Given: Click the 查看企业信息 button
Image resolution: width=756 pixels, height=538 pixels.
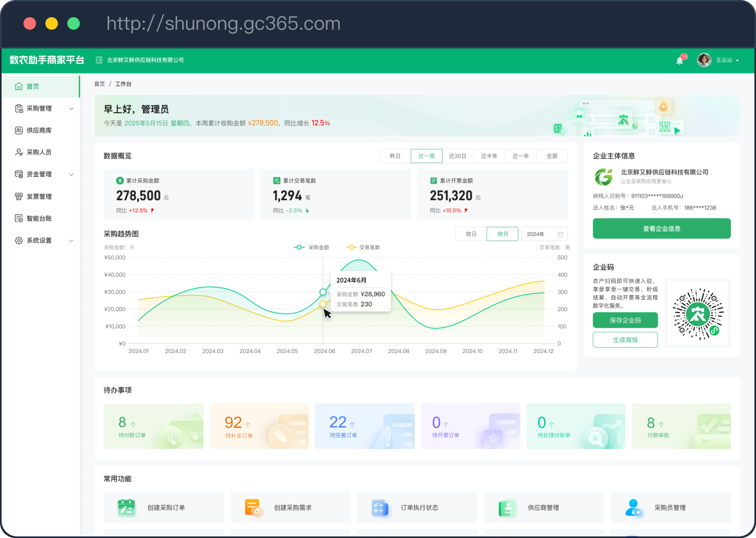Looking at the screenshot, I should [x=661, y=228].
